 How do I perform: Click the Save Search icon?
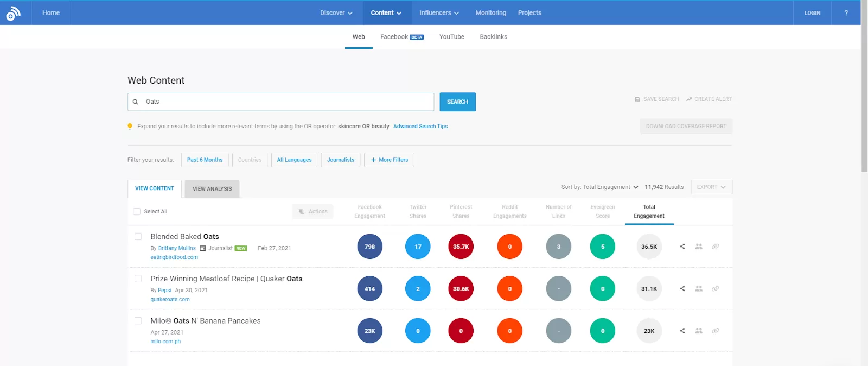[637, 99]
